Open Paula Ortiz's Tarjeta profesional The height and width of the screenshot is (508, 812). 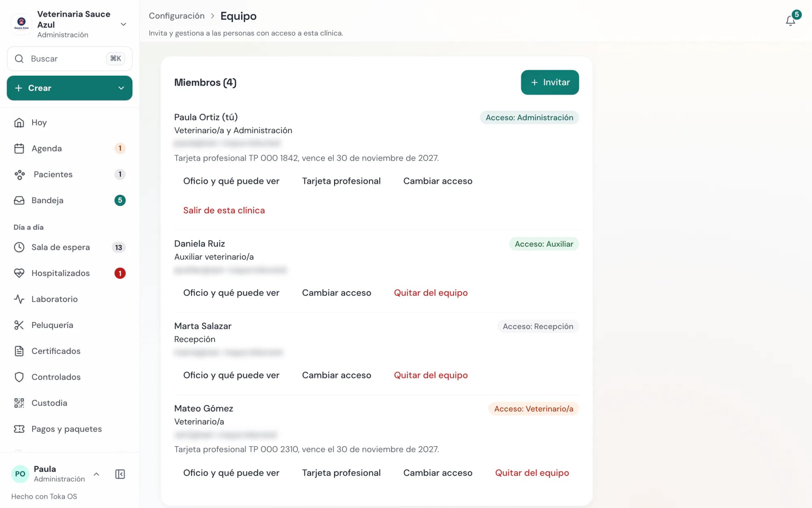coord(341,181)
